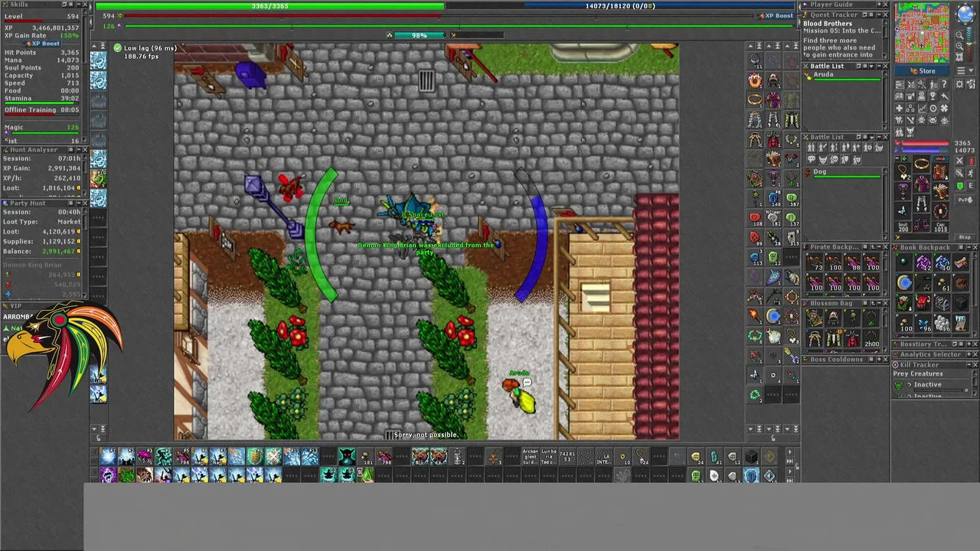Viewport: 980px width, 551px height.
Task: Open the upper Battle List sort dropdown arrow
Action: (871, 67)
